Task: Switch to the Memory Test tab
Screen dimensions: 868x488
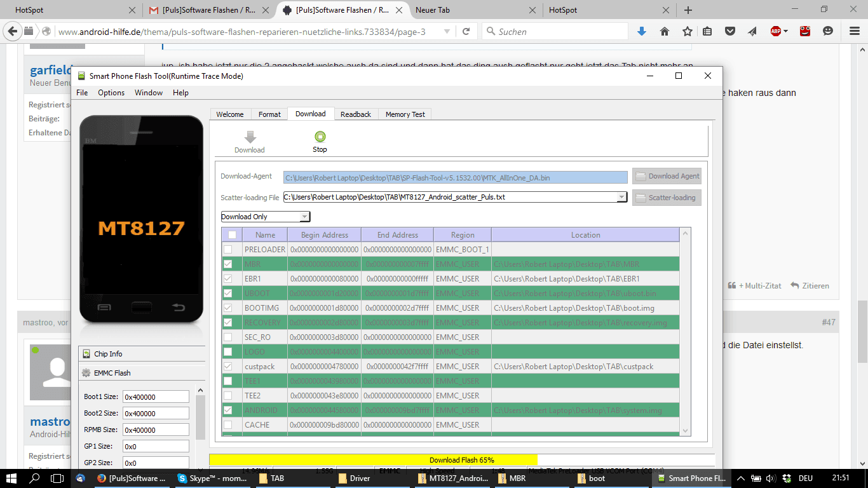Action: pos(405,114)
